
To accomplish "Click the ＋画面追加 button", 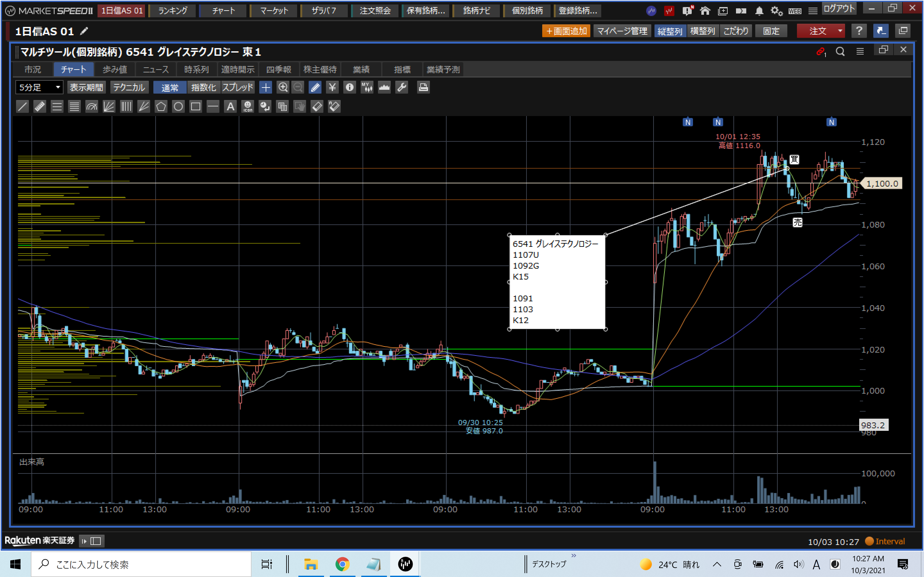I will click(566, 31).
